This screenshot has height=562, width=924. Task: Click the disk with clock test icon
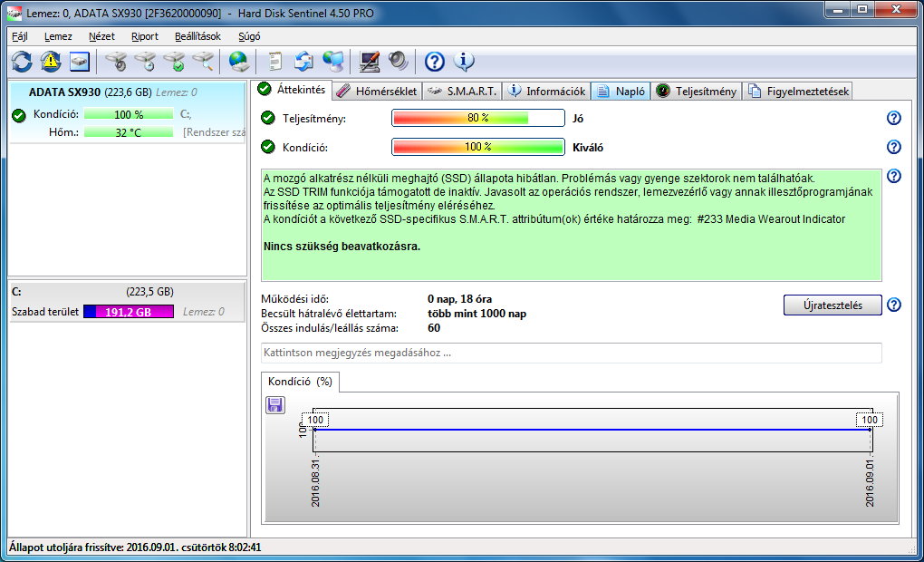tap(145, 62)
